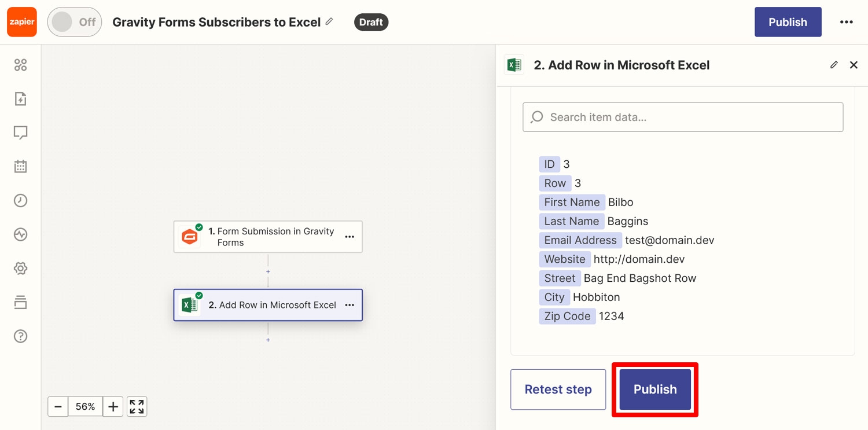This screenshot has width=868, height=430.
Task: Open the calendar sidebar icon
Action: click(x=21, y=167)
